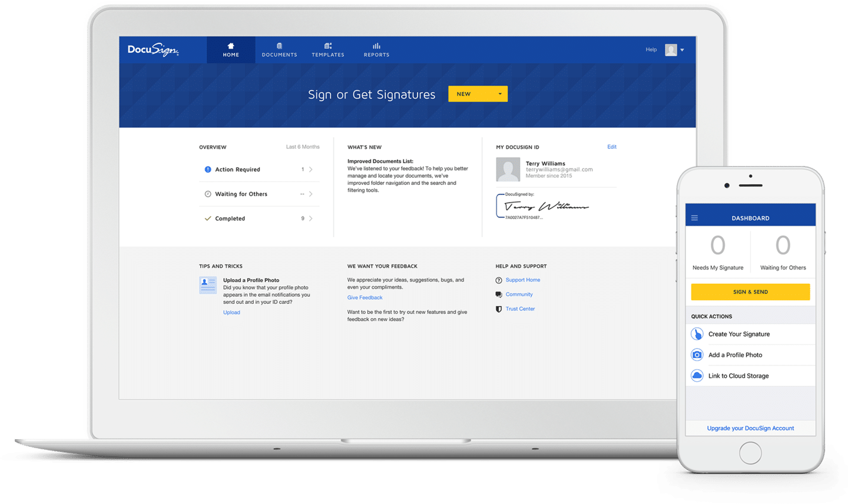Click the Help link in header

point(651,49)
